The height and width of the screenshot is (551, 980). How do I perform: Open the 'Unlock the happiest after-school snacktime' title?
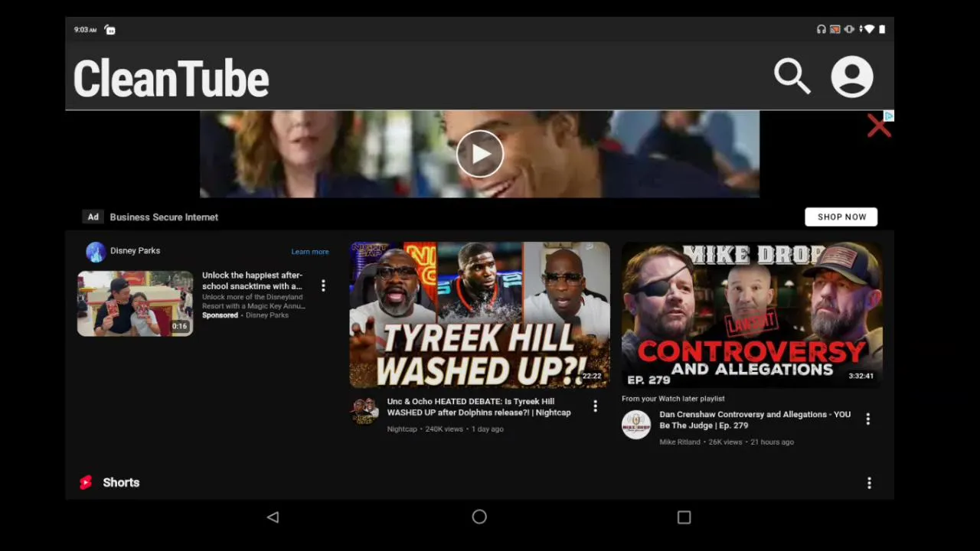coord(253,281)
